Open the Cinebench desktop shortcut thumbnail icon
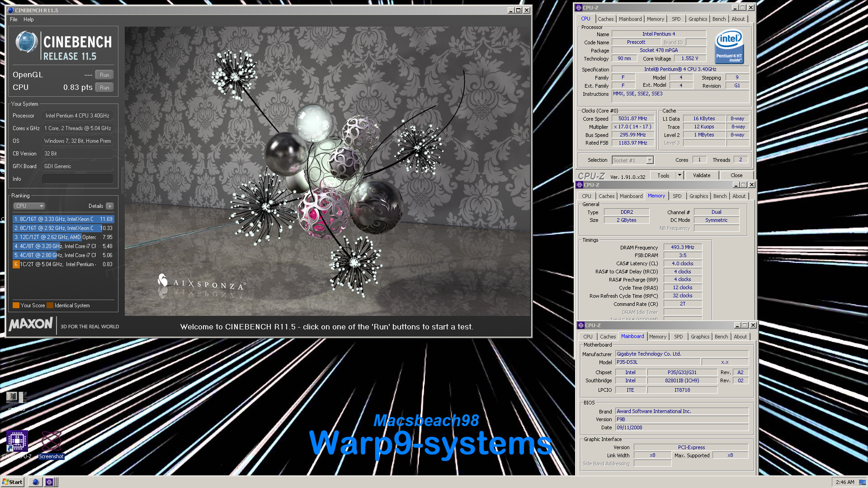Image resolution: width=868 pixels, height=488 pixels. (16, 397)
